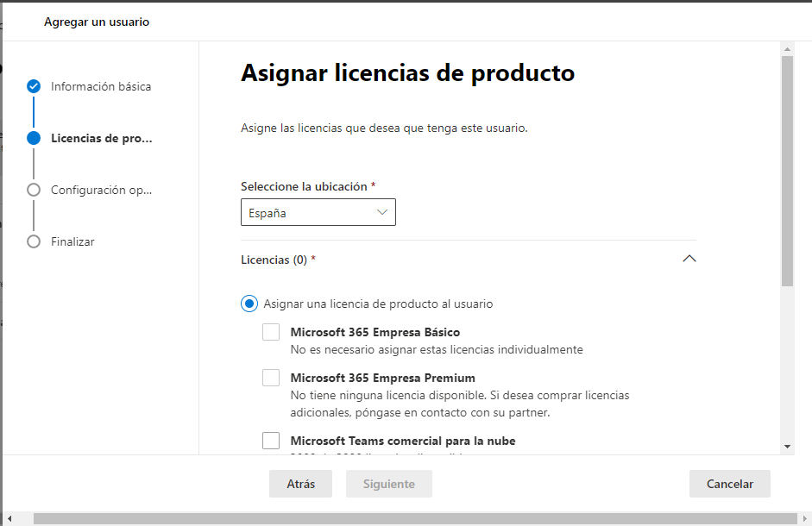Click the horizontal scrollbar left arrow
Viewport: 812px width, 526px height.
click(9, 518)
